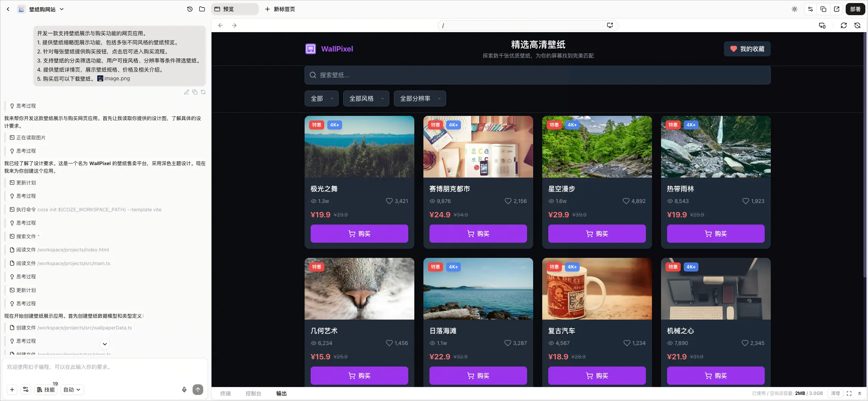Open the project folder icon
The image size is (868, 401).
202,9
